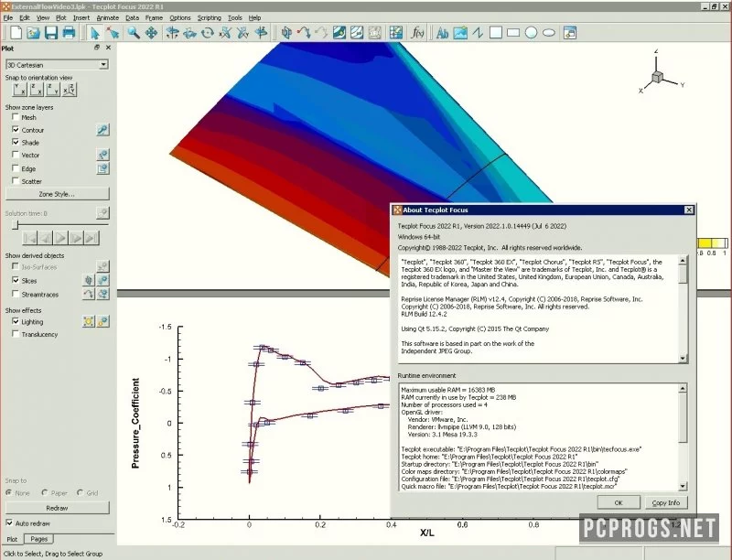Select the Add Contour Level tool
Viewport: 732px width, 560px height.
point(339,33)
